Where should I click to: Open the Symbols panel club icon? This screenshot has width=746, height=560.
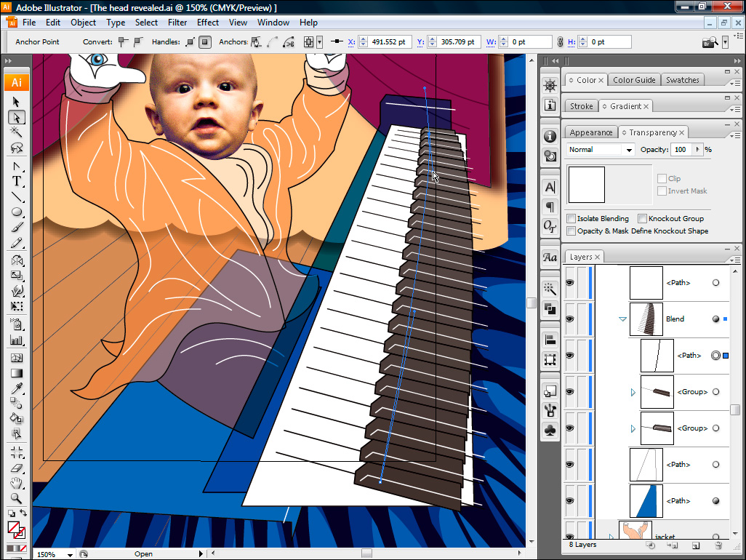(x=550, y=430)
